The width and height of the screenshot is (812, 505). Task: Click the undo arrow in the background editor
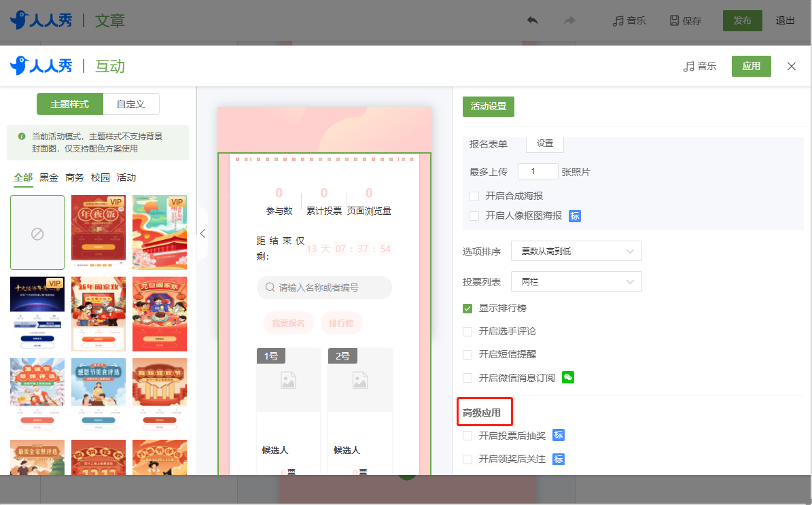pyautogui.click(x=532, y=20)
